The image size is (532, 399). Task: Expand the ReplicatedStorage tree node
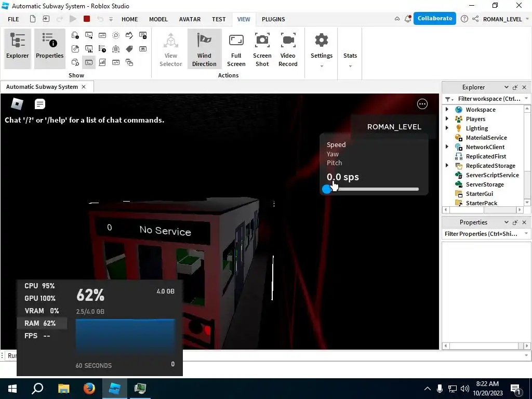(447, 165)
